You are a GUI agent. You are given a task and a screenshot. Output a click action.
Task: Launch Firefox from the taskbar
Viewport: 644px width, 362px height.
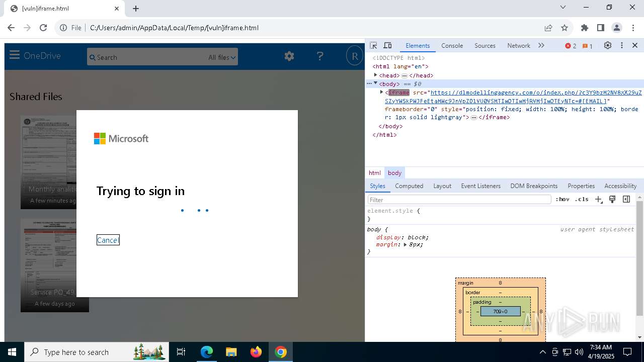click(256, 352)
